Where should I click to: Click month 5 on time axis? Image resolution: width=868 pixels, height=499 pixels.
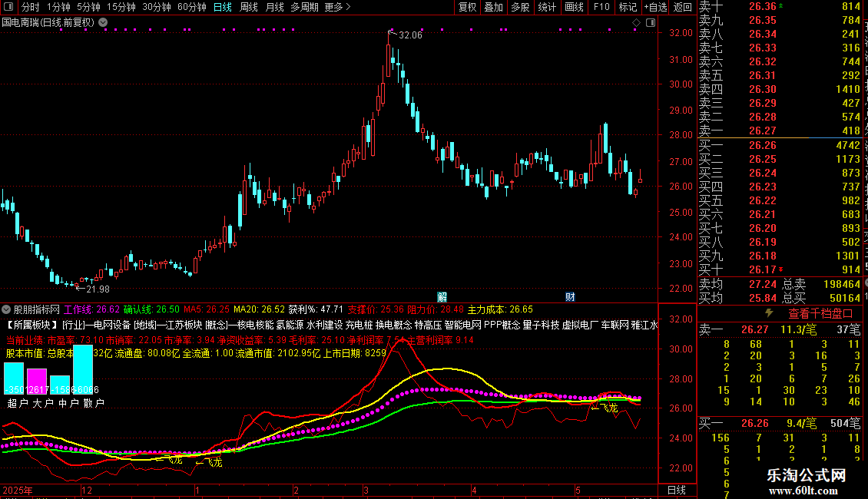(x=578, y=490)
